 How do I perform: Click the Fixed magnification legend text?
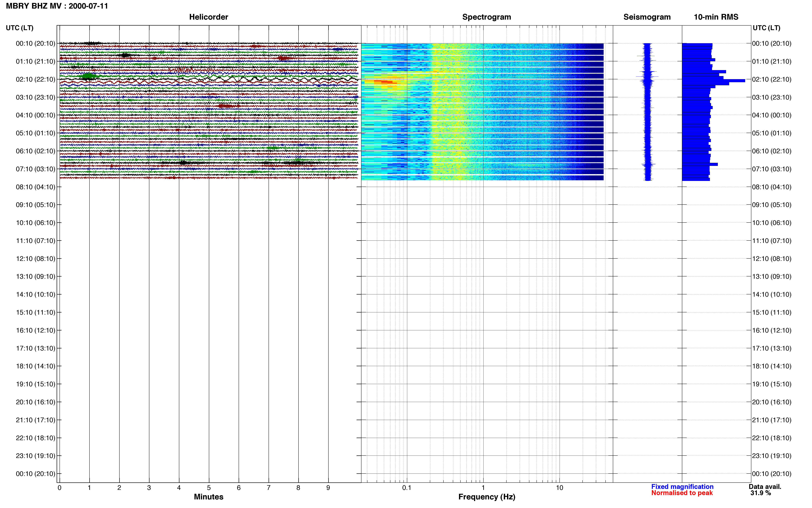click(x=682, y=486)
